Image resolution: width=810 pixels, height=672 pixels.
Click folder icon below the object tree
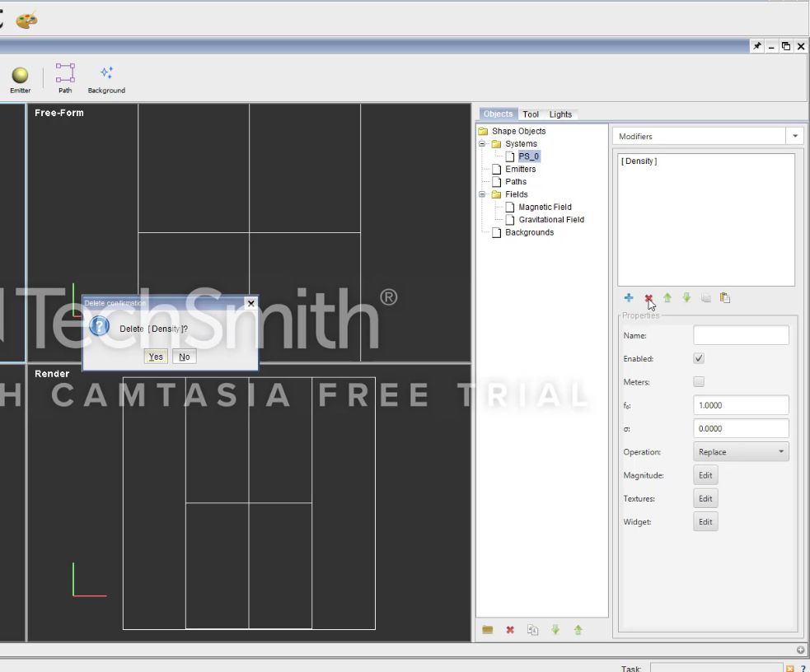click(487, 630)
